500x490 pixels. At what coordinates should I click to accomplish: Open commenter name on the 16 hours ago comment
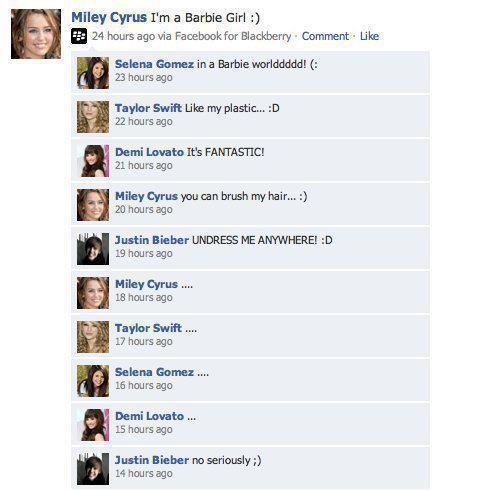coord(154,372)
